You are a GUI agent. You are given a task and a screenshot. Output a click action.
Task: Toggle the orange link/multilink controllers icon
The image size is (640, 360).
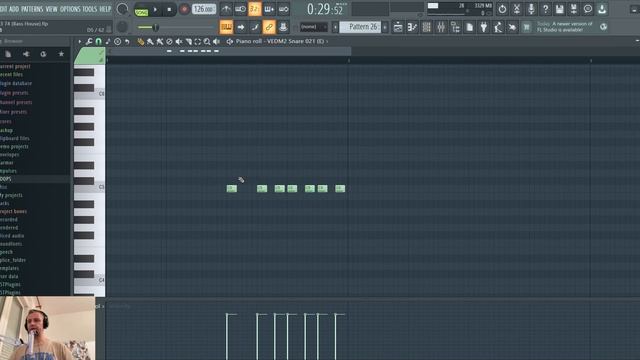pos(269,27)
